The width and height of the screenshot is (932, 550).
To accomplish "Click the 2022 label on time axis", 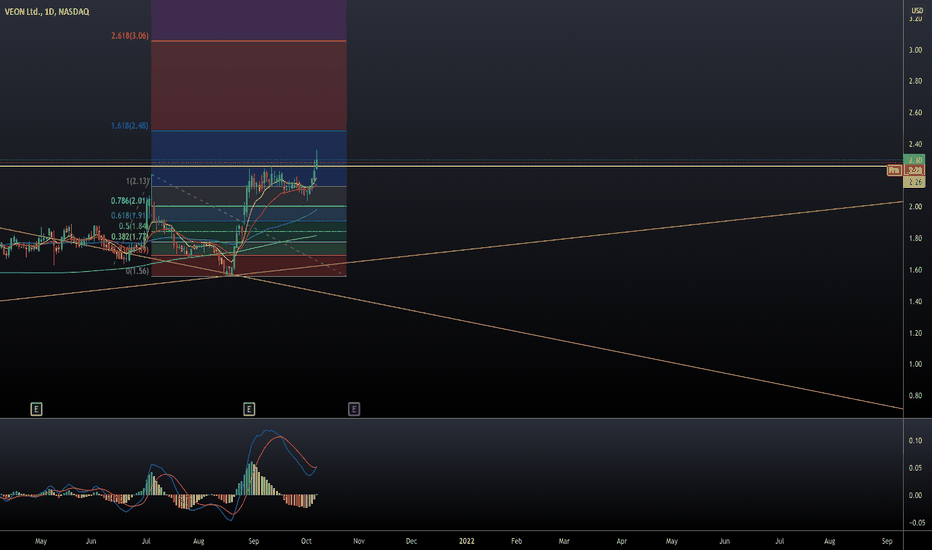I will (467, 541).
